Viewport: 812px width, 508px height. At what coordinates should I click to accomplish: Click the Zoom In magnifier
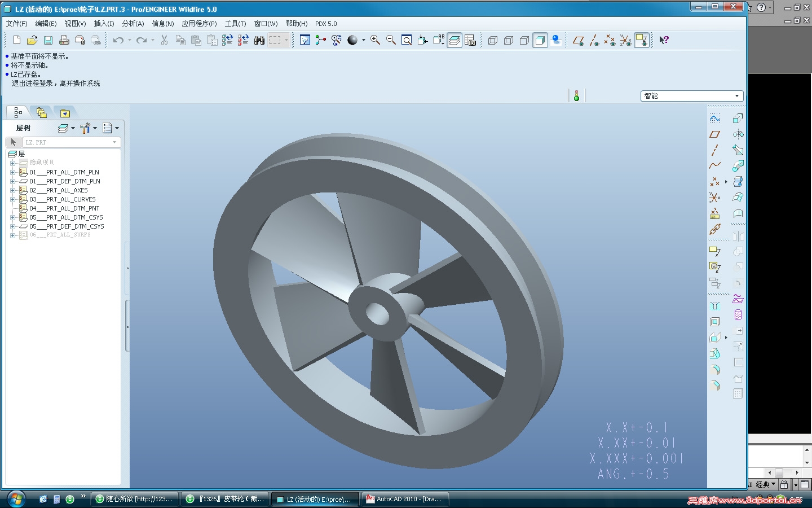(375, 40)
